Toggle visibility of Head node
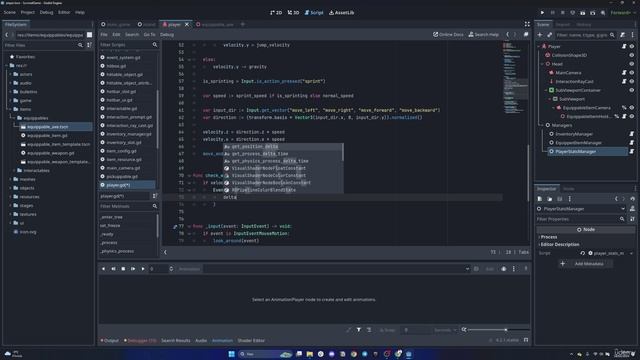 pos(632,64)
